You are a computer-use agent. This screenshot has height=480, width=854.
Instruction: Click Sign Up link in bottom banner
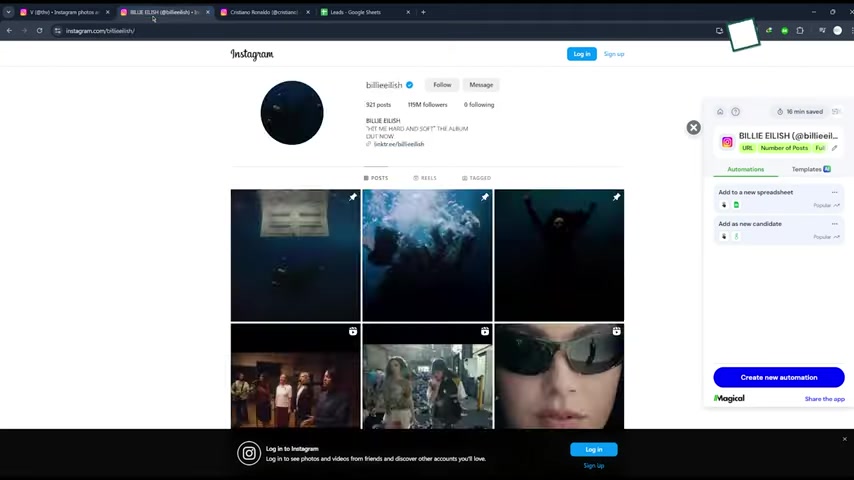point(594,466)
